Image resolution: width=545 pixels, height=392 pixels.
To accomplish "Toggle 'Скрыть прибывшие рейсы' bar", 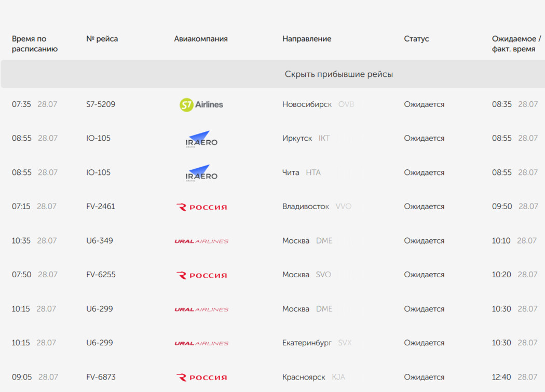I will coord(273,74).
